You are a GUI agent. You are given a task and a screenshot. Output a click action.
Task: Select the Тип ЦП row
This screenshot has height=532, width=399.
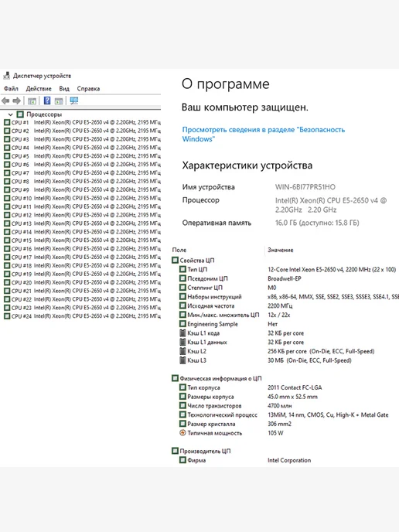pyautogui.click(x=288, y=269)
